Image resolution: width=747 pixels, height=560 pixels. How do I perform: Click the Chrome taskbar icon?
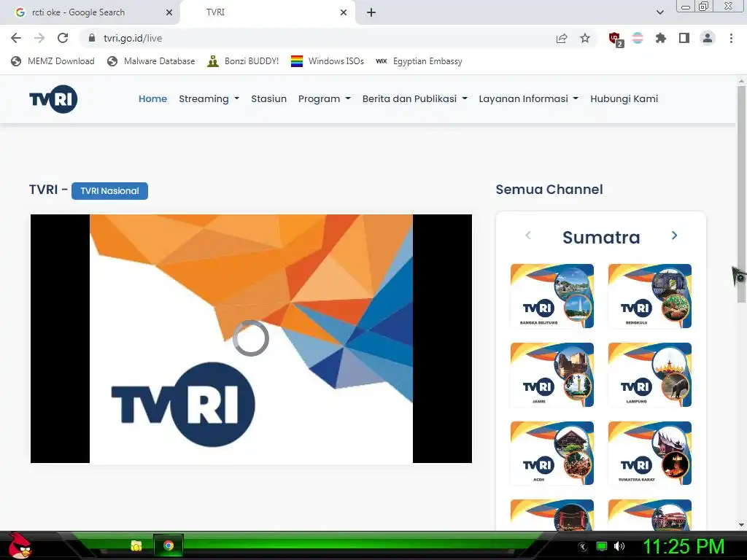pyautogui.click(x=169, y=545)
